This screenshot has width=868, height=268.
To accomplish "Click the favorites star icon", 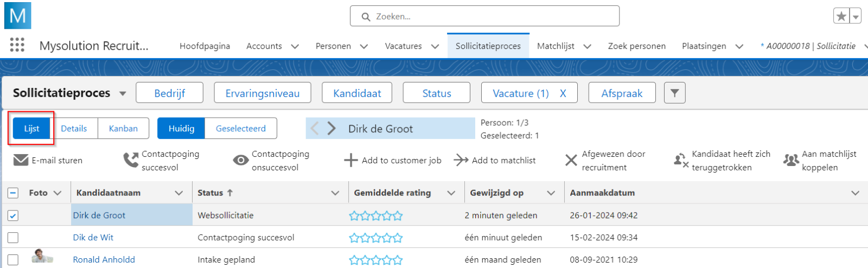I will (x=841, y=16).
